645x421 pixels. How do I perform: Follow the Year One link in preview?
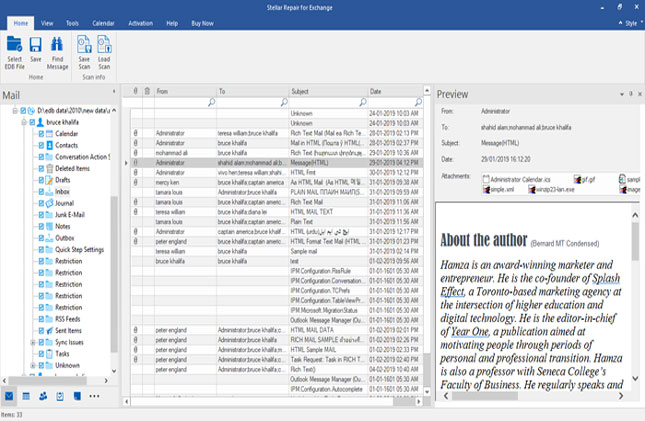470,332
